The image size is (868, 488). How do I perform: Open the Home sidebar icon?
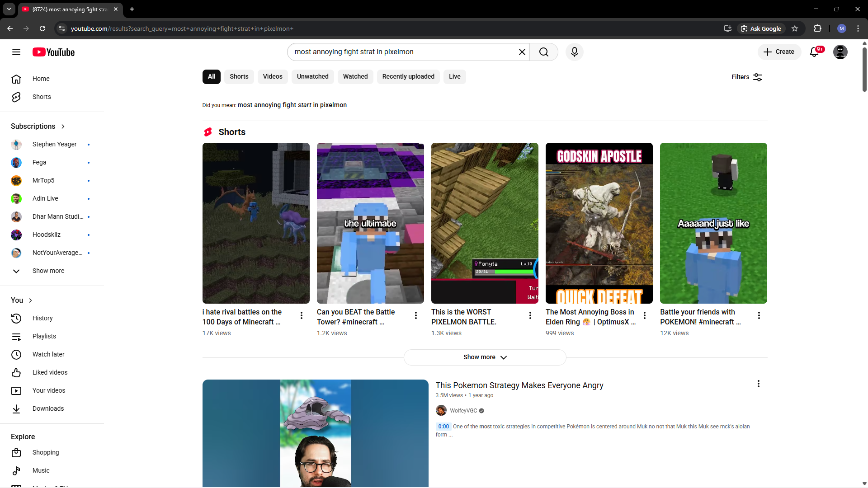(16, 79)
